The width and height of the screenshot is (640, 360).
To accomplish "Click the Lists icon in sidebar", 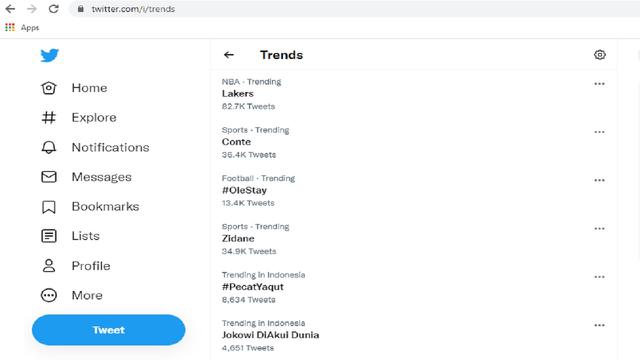I will point(49,236).
